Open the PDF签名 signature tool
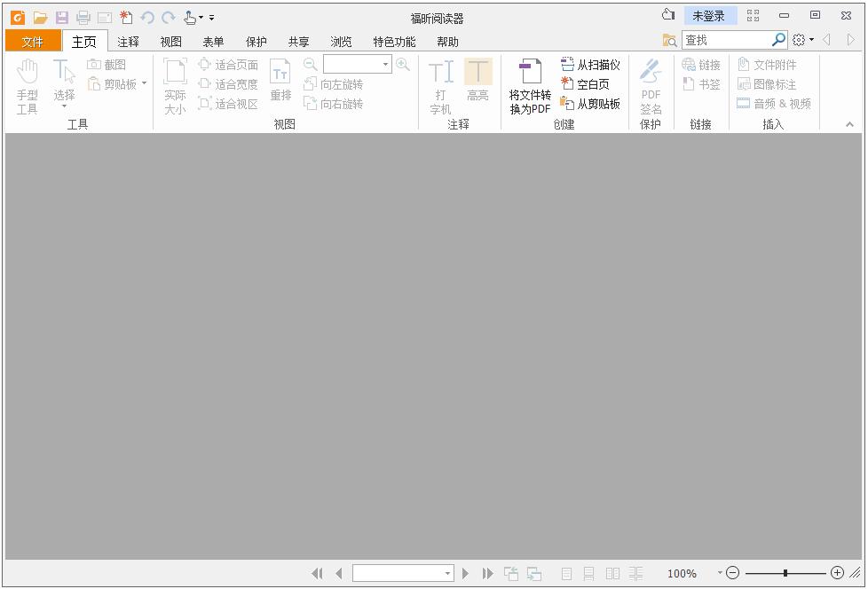 (x=651, y=84)
